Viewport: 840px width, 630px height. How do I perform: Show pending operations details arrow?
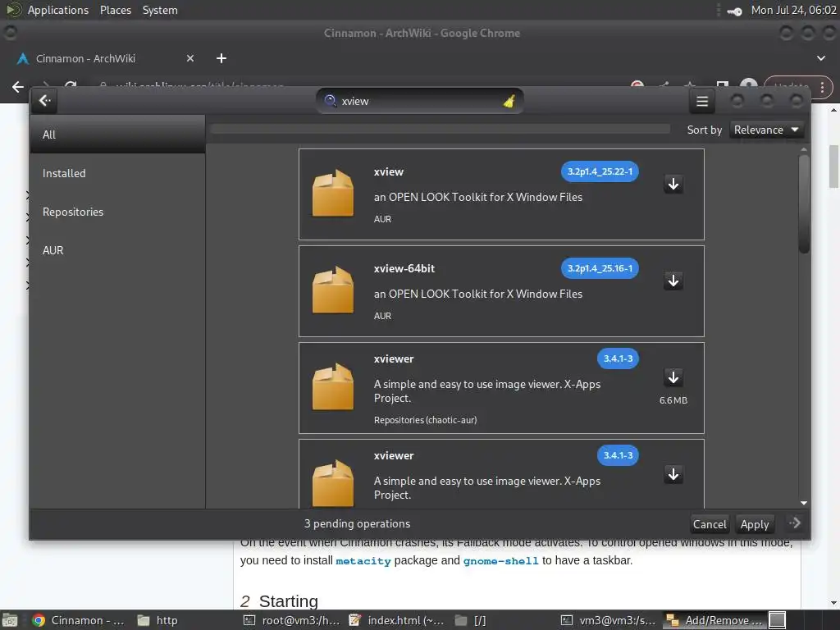pos(795,523)
